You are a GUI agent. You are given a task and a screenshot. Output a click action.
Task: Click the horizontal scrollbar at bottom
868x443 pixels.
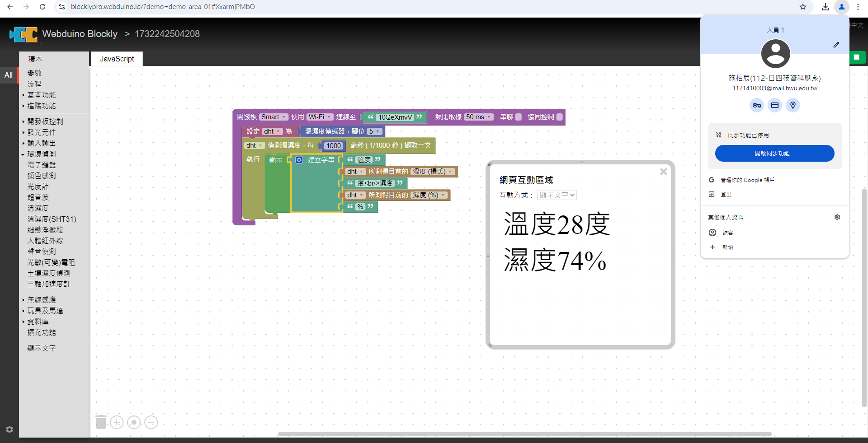pyautogui.click(x=524, y=434)
